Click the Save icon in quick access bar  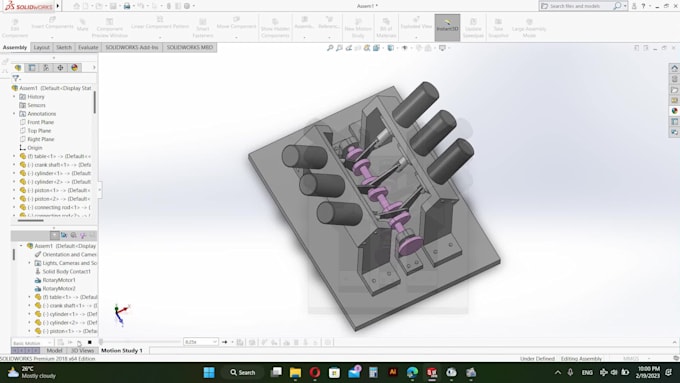(x=113, y=6)
